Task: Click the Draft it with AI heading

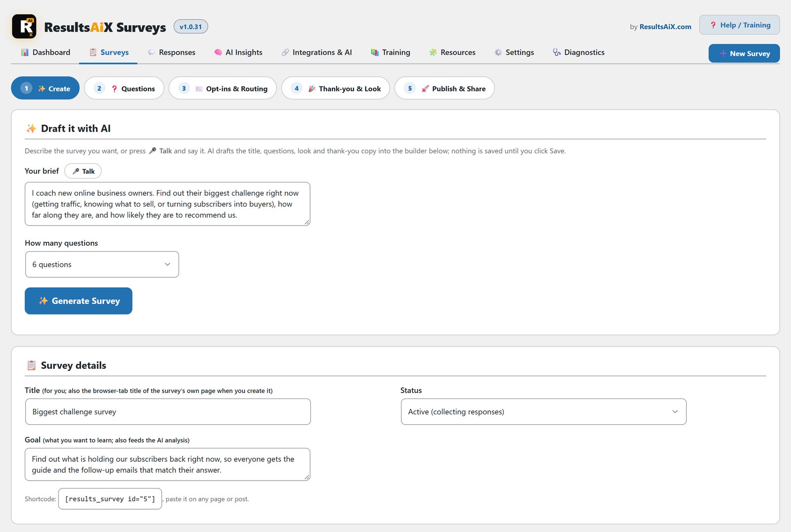Action: click(76, 129)
